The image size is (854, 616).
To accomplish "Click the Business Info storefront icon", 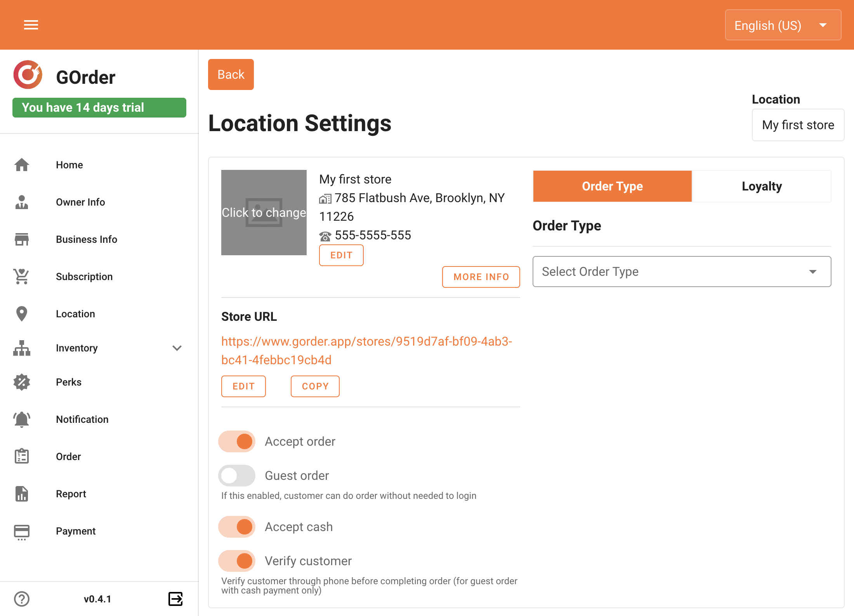I will [x=22, y=239].
